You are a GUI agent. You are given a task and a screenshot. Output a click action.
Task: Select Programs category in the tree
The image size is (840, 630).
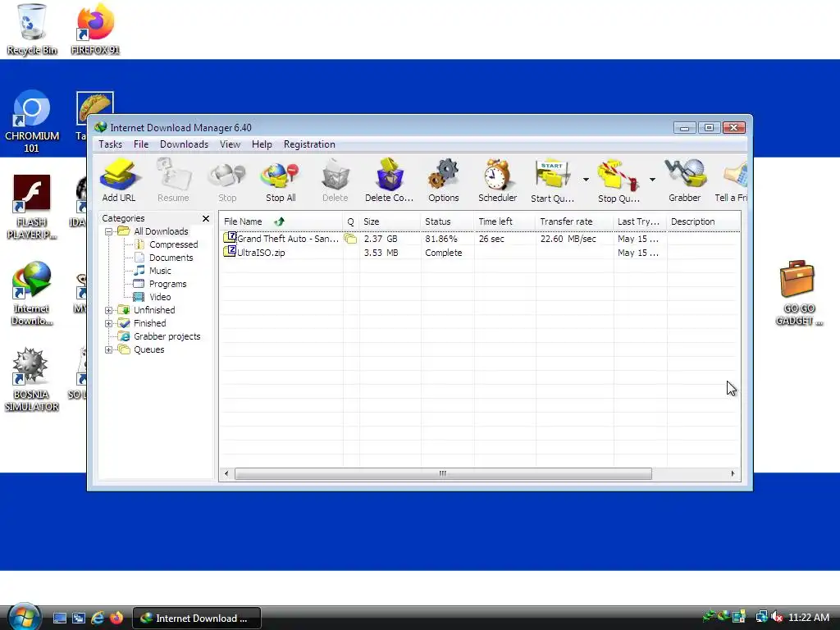coord(167,284)
